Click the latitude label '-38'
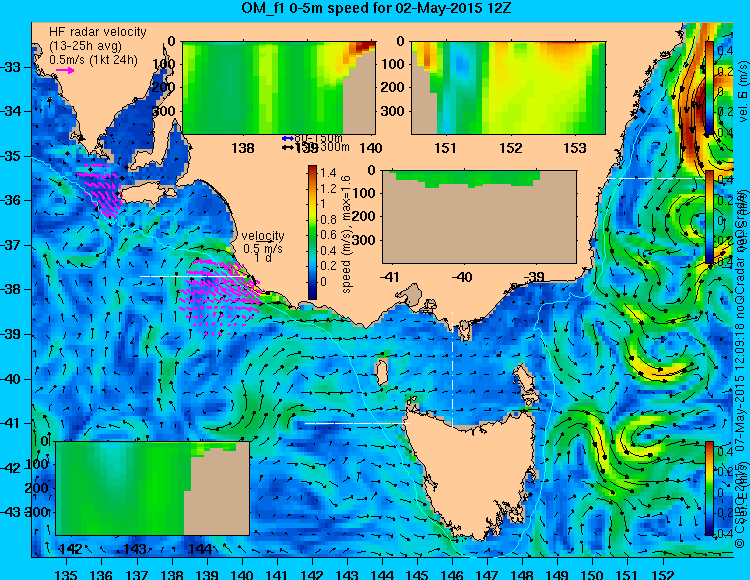 11,289
